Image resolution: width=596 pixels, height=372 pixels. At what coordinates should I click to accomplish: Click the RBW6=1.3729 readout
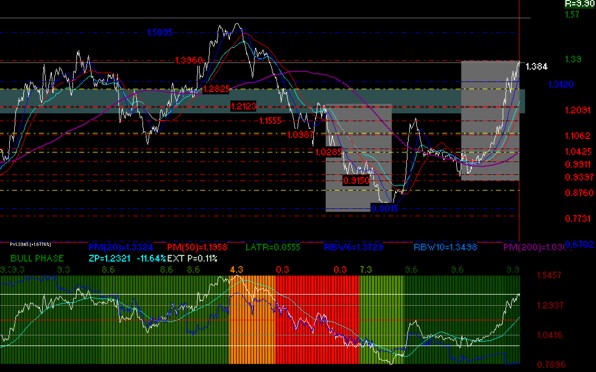tap(353, 247)
